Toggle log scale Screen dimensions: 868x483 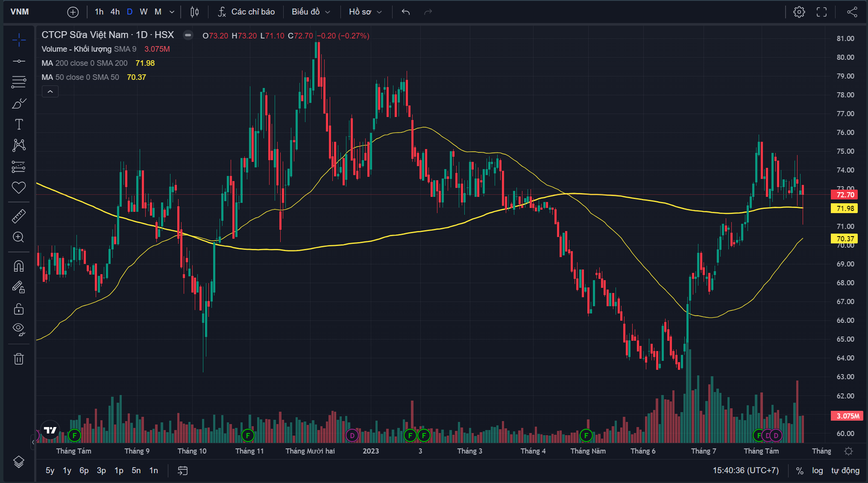(x=817, y=470)
